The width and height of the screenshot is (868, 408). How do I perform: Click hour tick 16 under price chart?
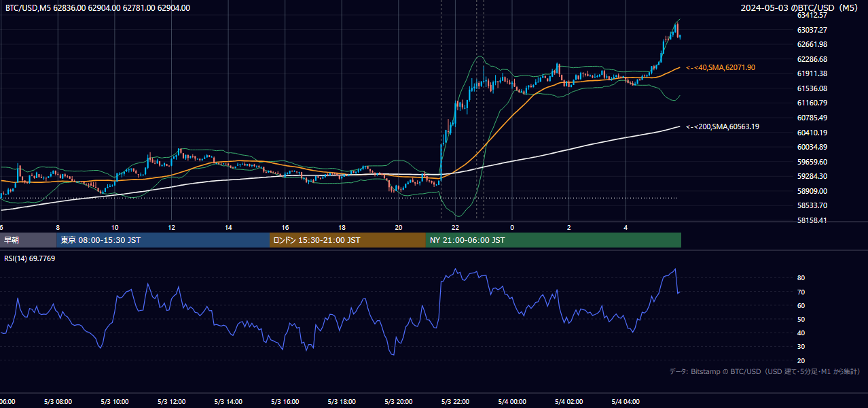[285, 227]
